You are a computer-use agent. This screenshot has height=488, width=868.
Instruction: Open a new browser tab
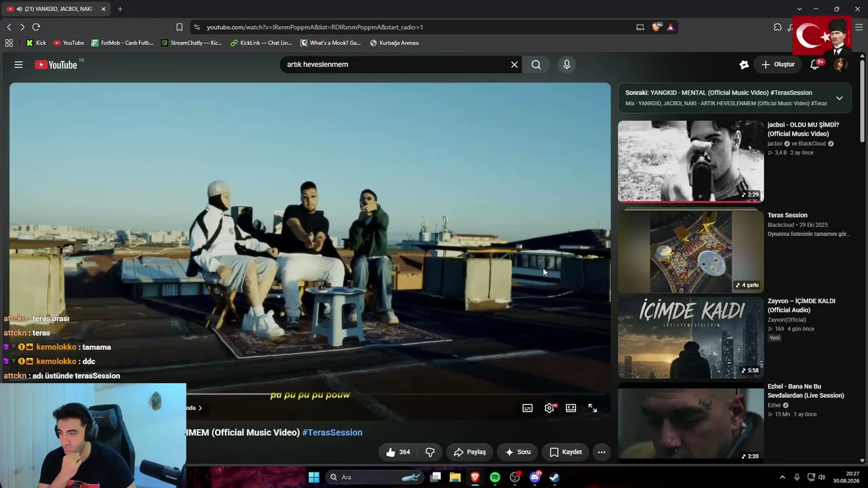coord(120,9)
